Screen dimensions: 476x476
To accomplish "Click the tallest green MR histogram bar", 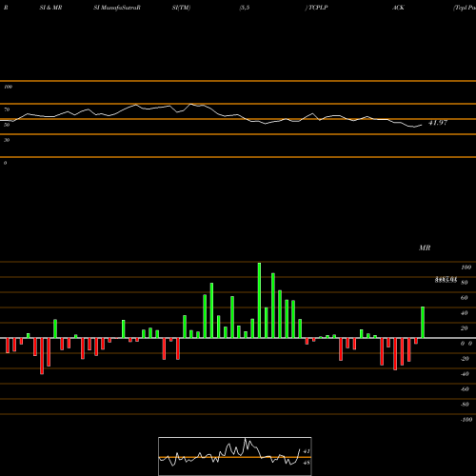I will [259, 300].
